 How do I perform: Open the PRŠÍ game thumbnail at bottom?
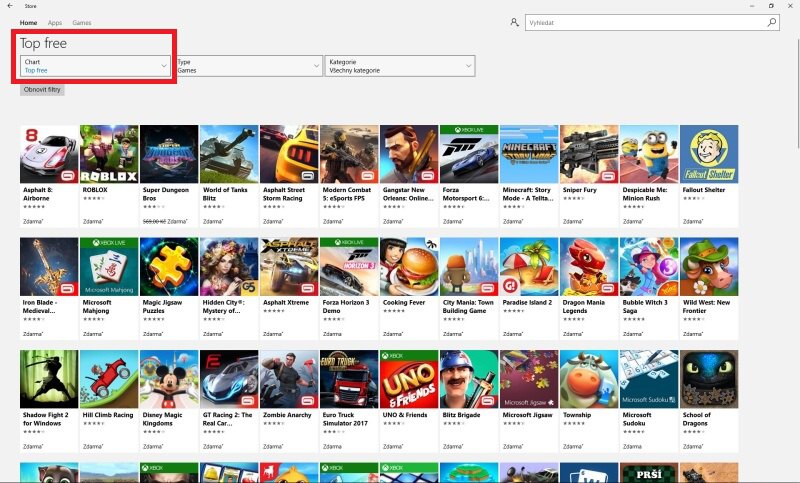[x=649, y=473]
